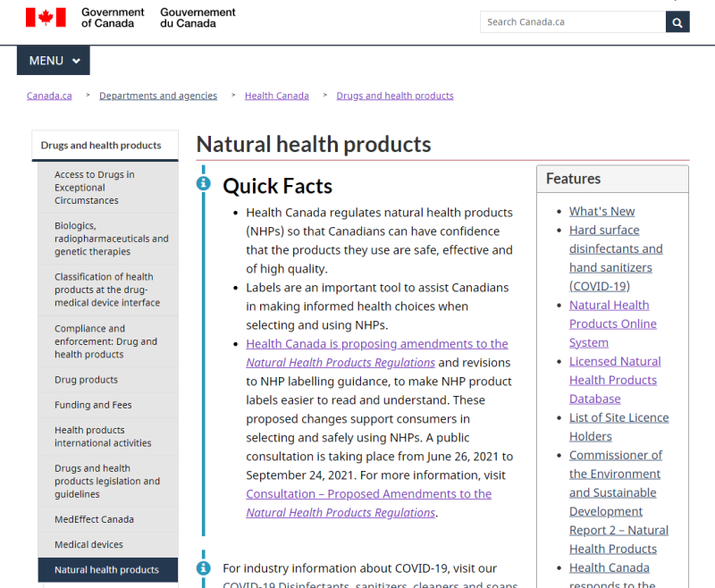Image resolution: width=715 pixels, height=588 pixels.
Task: Open Drugs and health products legislation item
Action: pos(108,481)
